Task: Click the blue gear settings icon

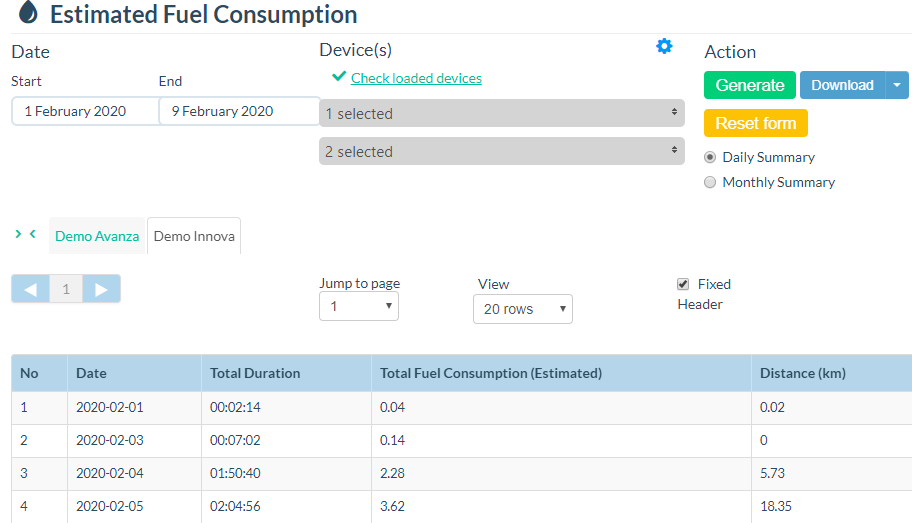Action: [664, 46]
